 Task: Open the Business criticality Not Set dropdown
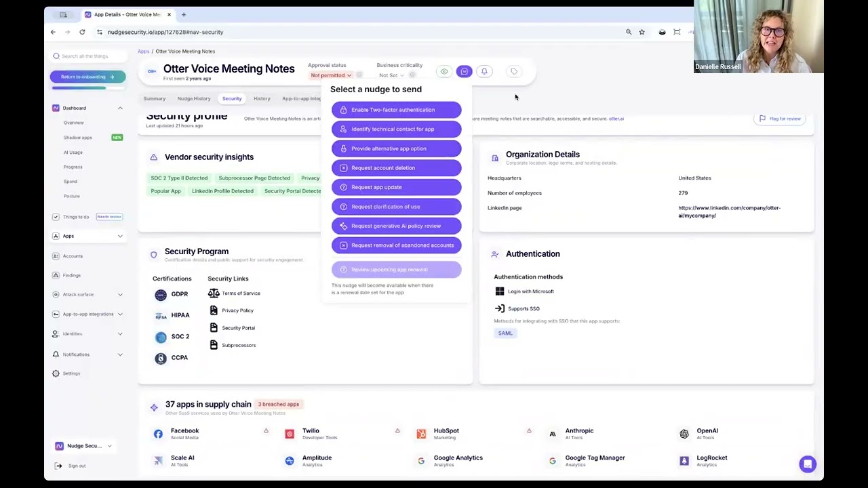391,75
